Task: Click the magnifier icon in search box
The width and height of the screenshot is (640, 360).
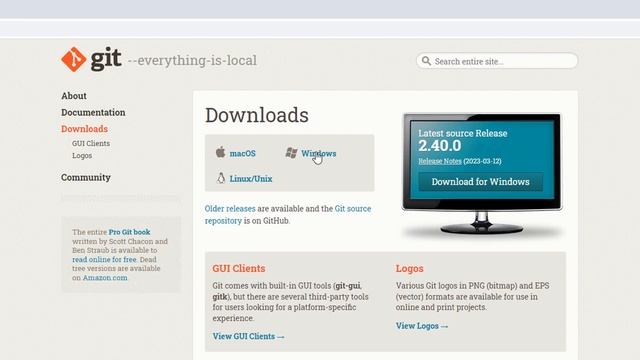Action: (426, 61)
